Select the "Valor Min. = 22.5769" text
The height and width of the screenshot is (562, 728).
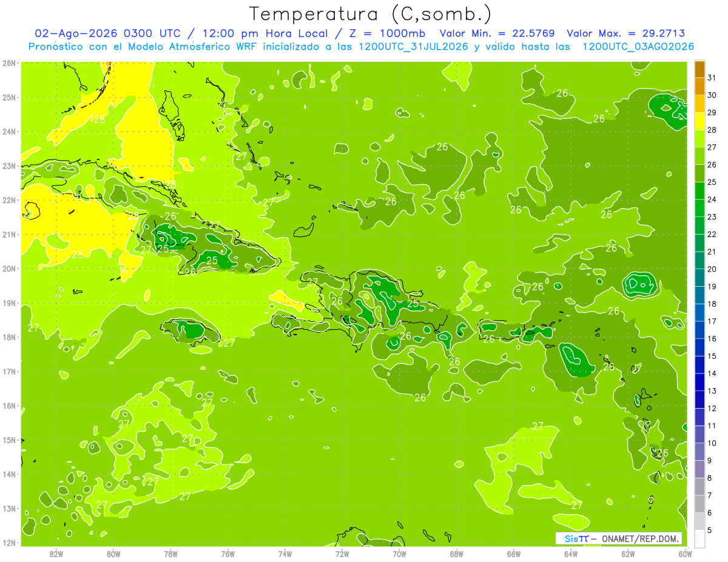point(497,33)
